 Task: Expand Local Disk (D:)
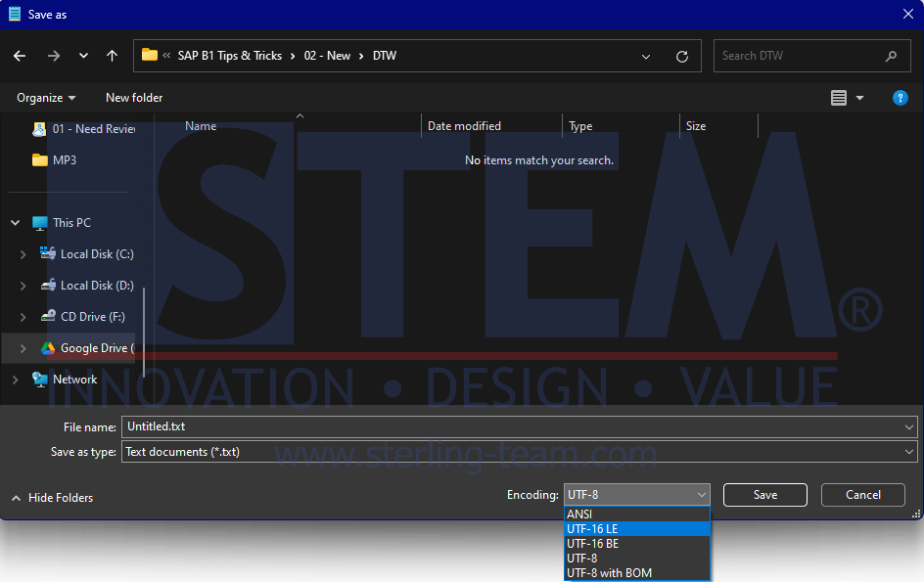(x=23, y=286)
